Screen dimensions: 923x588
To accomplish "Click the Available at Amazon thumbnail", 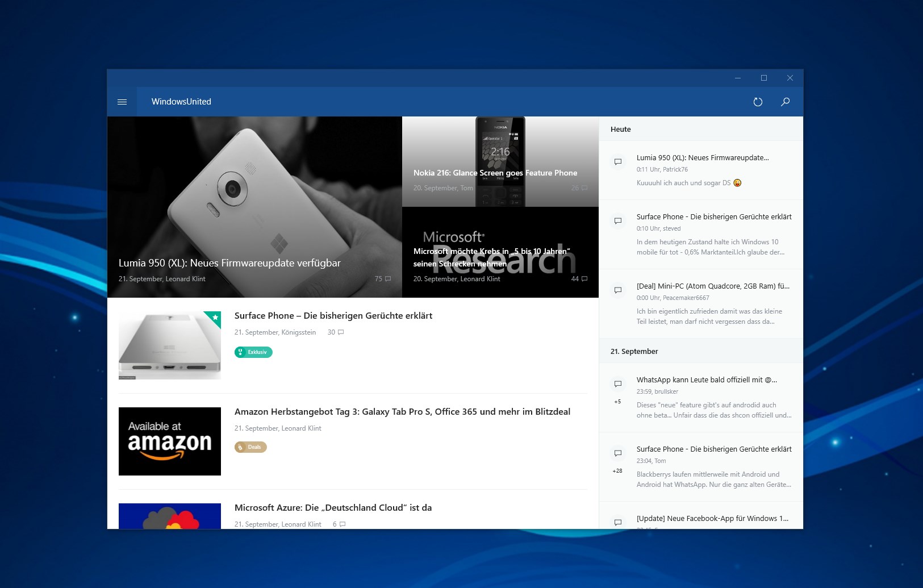I will coord(170,441).
